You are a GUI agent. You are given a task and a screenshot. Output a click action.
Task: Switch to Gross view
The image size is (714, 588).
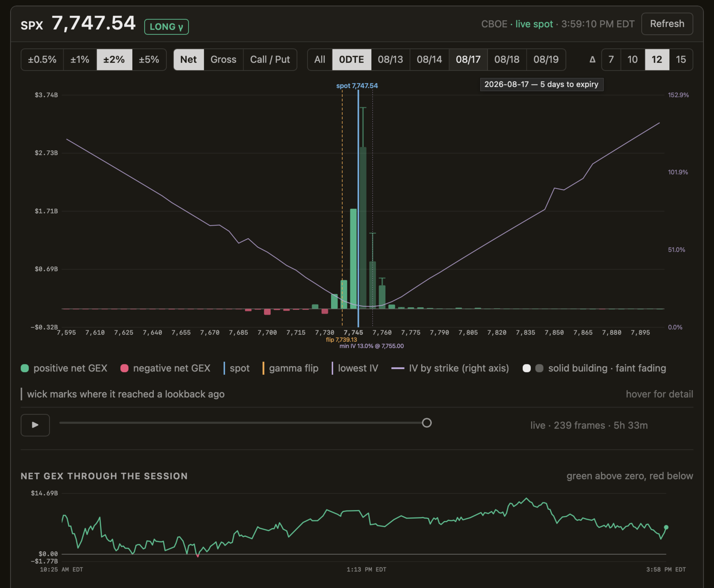click(x=223, y=60)
